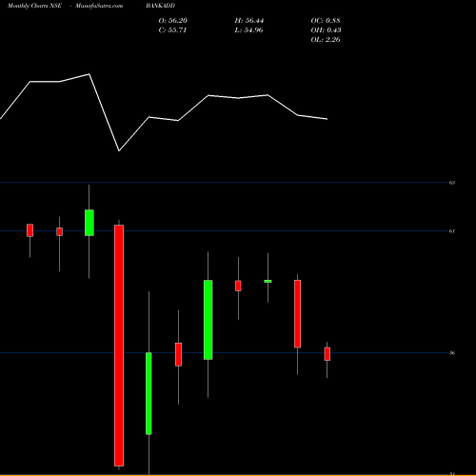Select the open value 'O: 56.20'
This screenshot has width=476, height=476.
[173, 21]
